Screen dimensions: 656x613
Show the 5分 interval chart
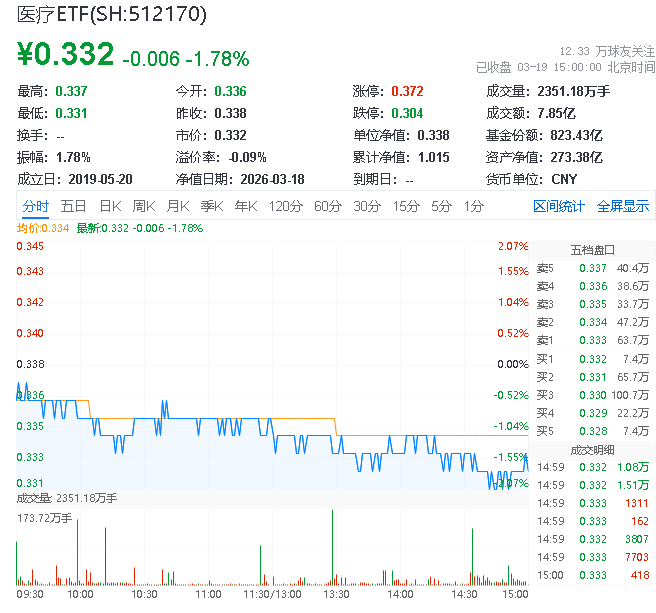point(441,206)
